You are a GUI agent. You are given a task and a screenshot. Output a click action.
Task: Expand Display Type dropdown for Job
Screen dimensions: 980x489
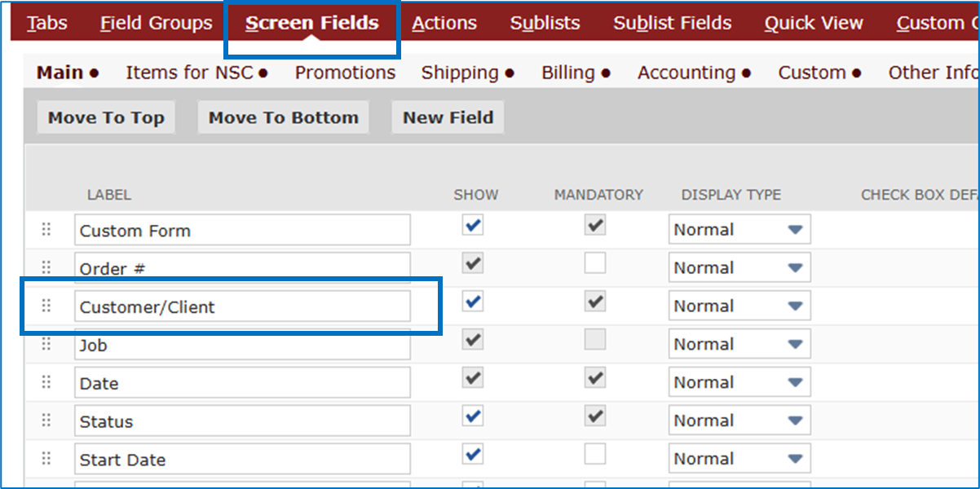point(739,344)
